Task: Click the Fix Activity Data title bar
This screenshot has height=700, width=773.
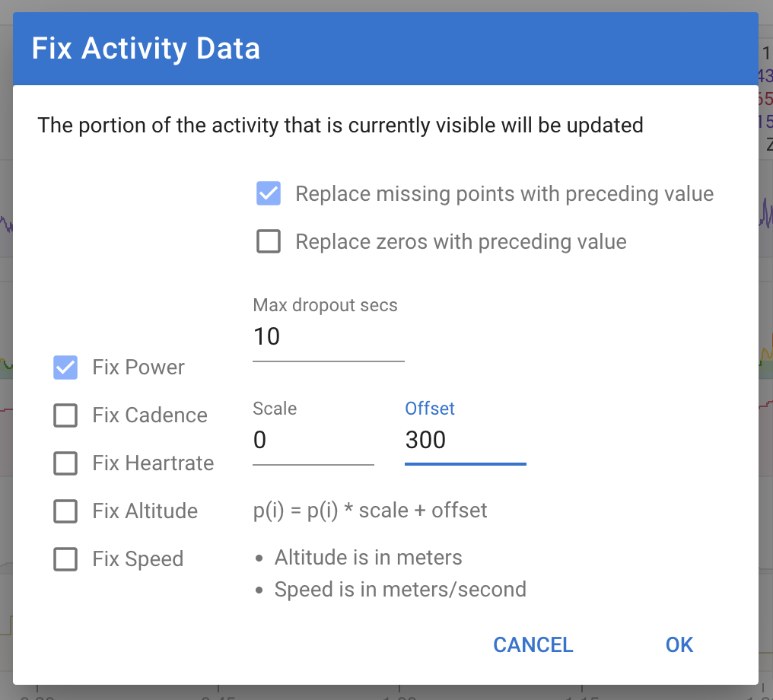Action: (145, 48)
